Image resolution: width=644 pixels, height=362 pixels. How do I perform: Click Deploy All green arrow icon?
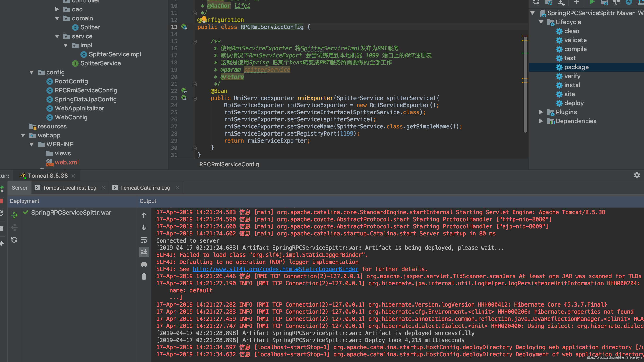coord(14,215)
